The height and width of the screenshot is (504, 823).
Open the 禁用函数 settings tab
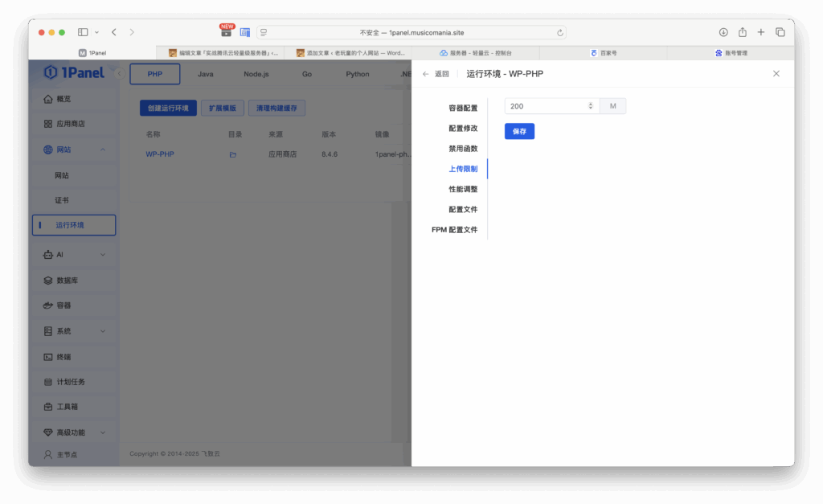coord(463,149)
